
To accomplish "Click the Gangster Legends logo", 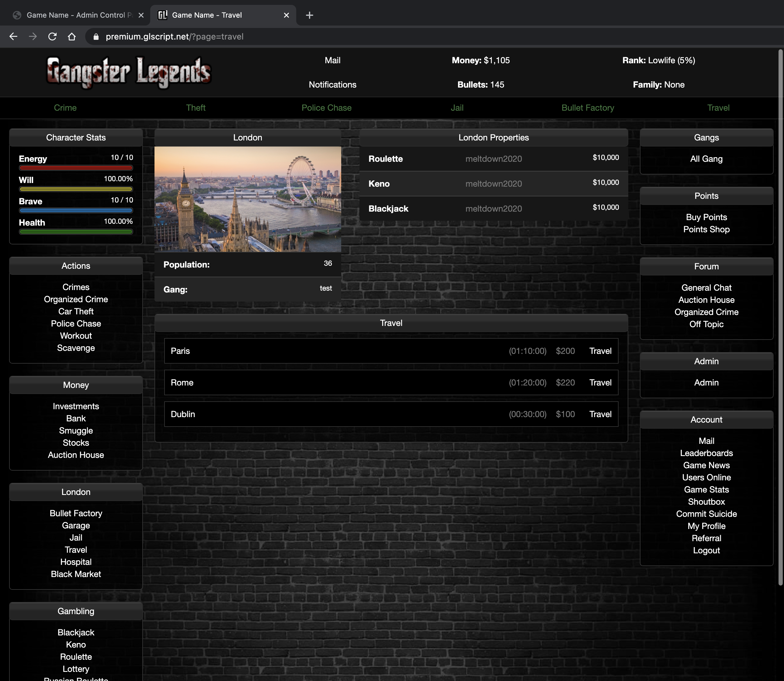I will pos(129,72).
